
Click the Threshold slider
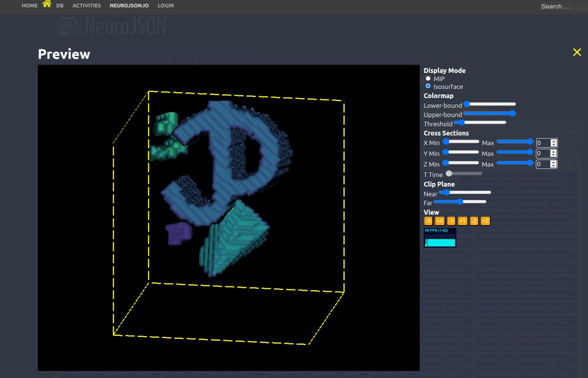[480, 123]
